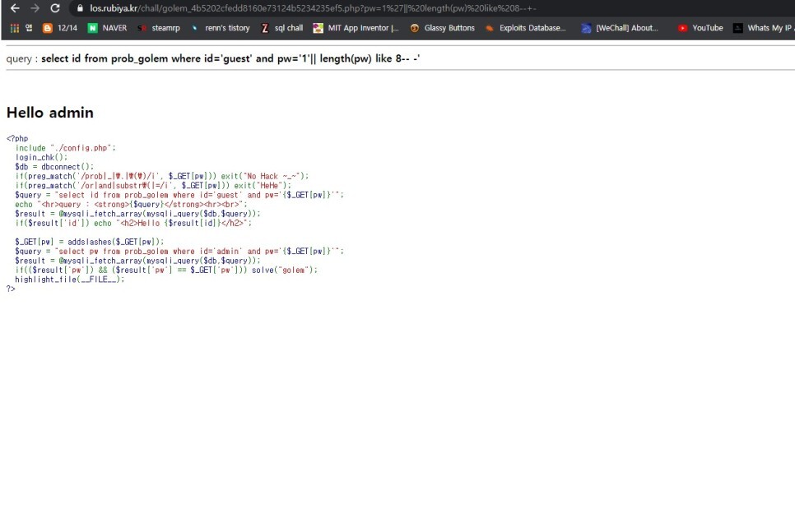Click the echo "<h2>Hello" code line
Viewport: 795px width, 532px height.
(133, 223)
